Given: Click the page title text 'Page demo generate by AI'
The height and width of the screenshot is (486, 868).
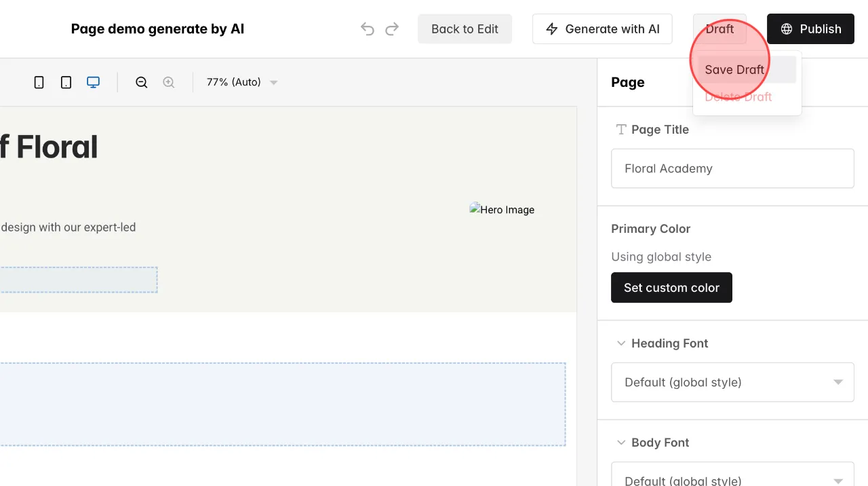Looking at the screenshot, I should [157, 29].
